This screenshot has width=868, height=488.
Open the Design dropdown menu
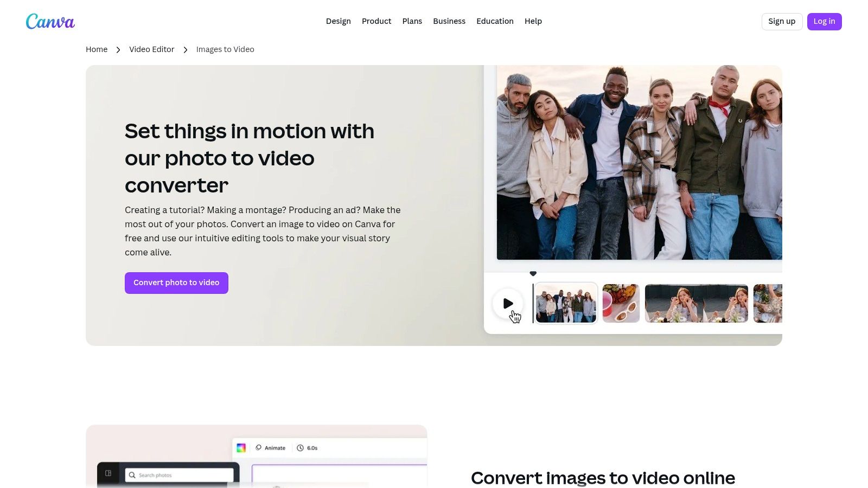[x=338, y=21]
